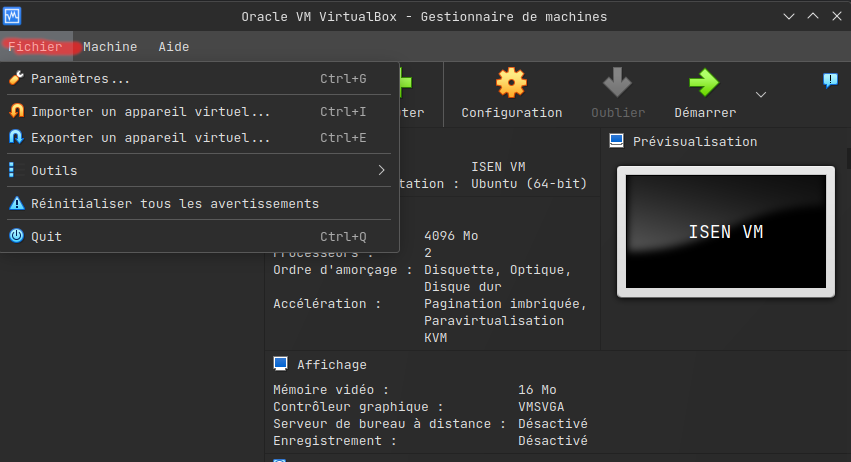
Task: Click the Ctrl+Q shortcut label
Action: [343, 237]
